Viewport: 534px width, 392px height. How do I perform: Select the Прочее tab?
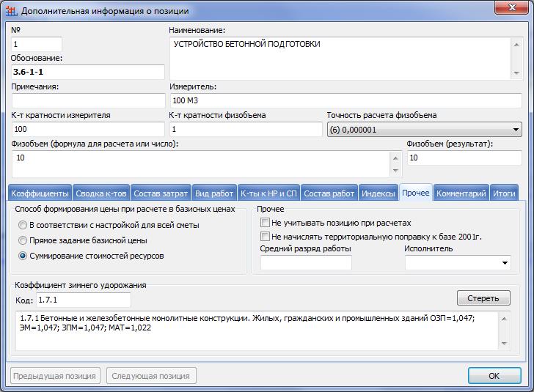pyautogui.click(x=416, y=193)
